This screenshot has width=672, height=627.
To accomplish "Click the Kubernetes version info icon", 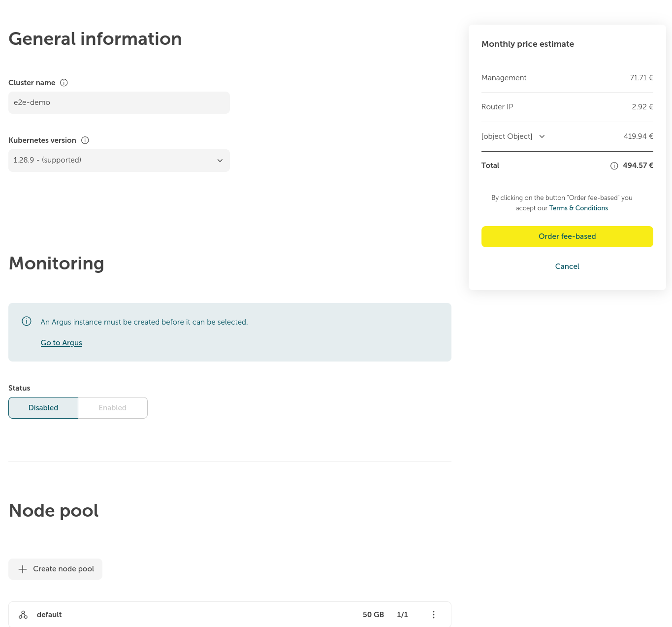I will coord(85,140).
